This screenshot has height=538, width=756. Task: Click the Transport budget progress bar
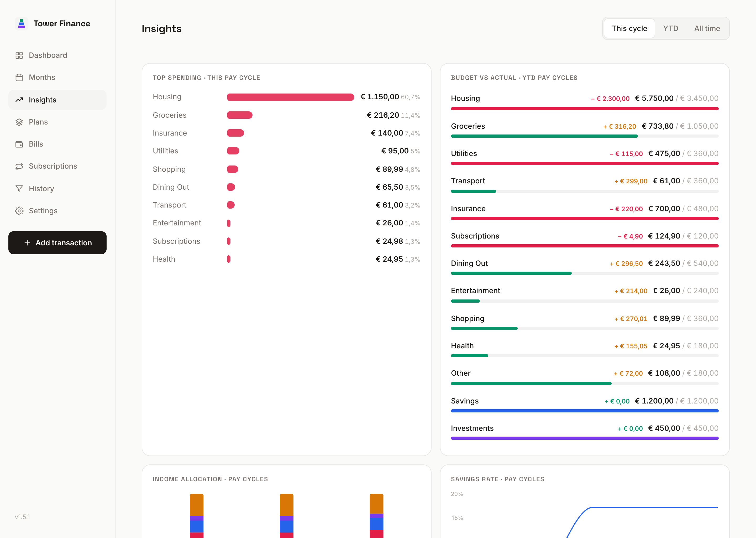[x=585, y=191]
